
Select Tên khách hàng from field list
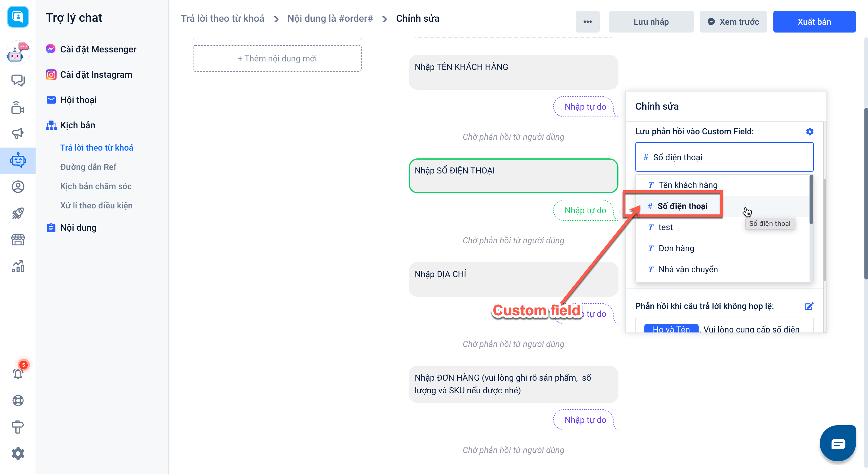point(687,185)
